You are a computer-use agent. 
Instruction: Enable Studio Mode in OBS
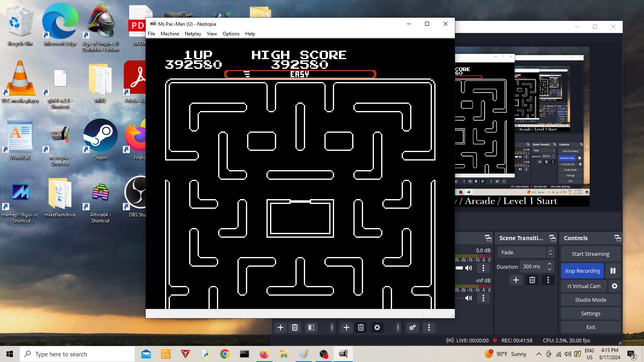pos(590,300)
